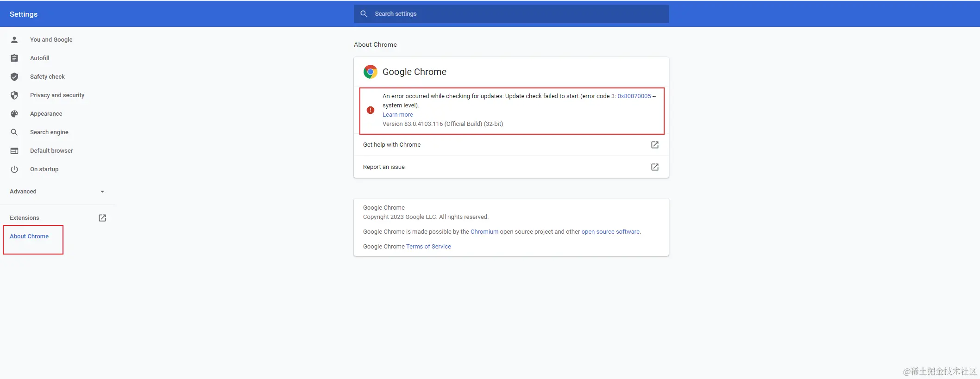Image resolution: width=980 pixels, height=379 pixels.
Task: Click the Version 83.0.4103.116 text
Action: [x=443, y=124]
